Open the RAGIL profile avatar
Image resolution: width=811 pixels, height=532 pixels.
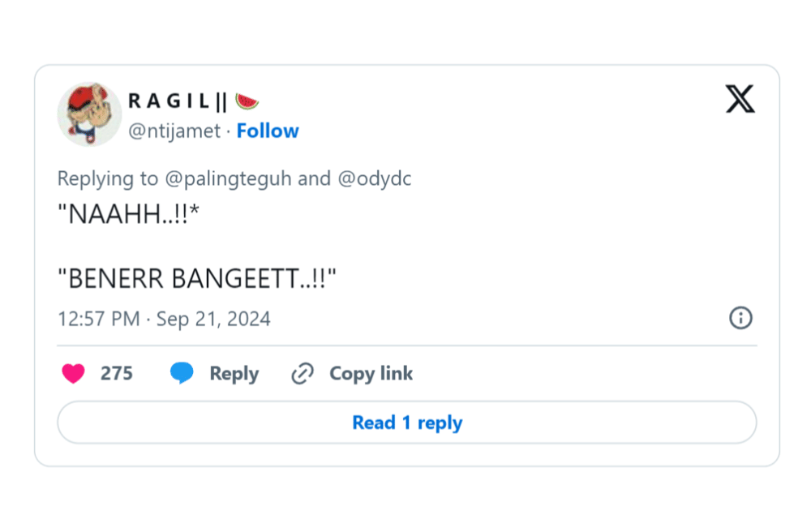pos(89,114)
